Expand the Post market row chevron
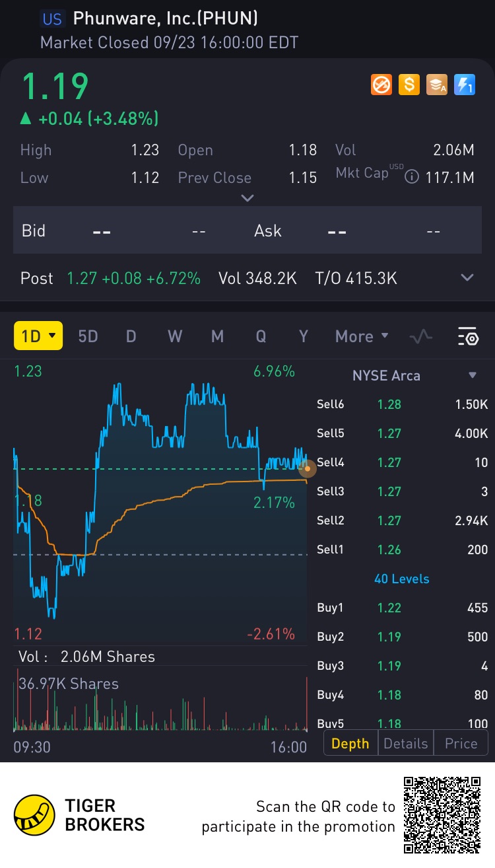Screen dimensions: 495x868 coord(467,278)
